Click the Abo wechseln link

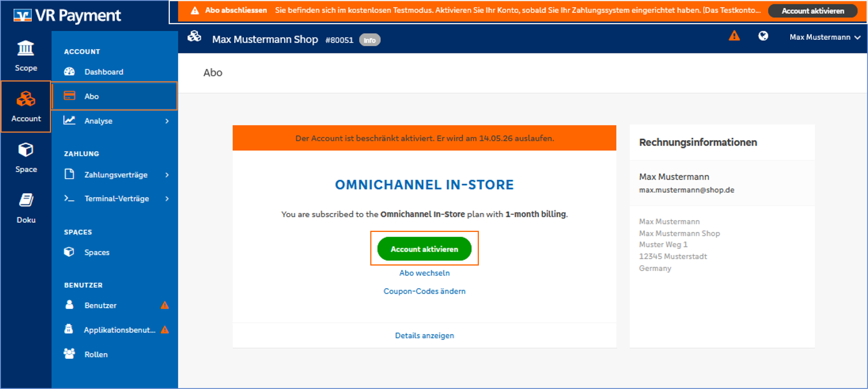424,273
